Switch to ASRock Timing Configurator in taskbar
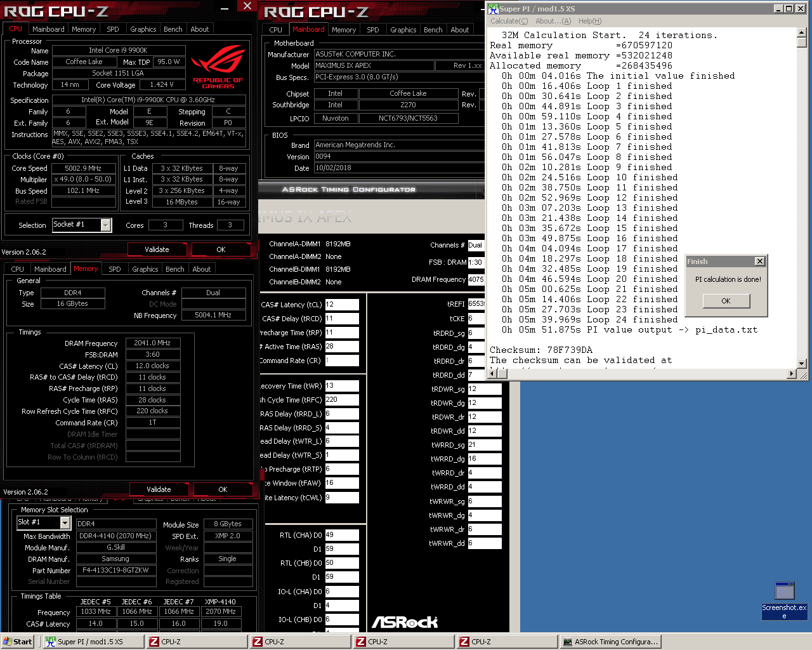Screen dimensions: 812x650 coord(612,642)
